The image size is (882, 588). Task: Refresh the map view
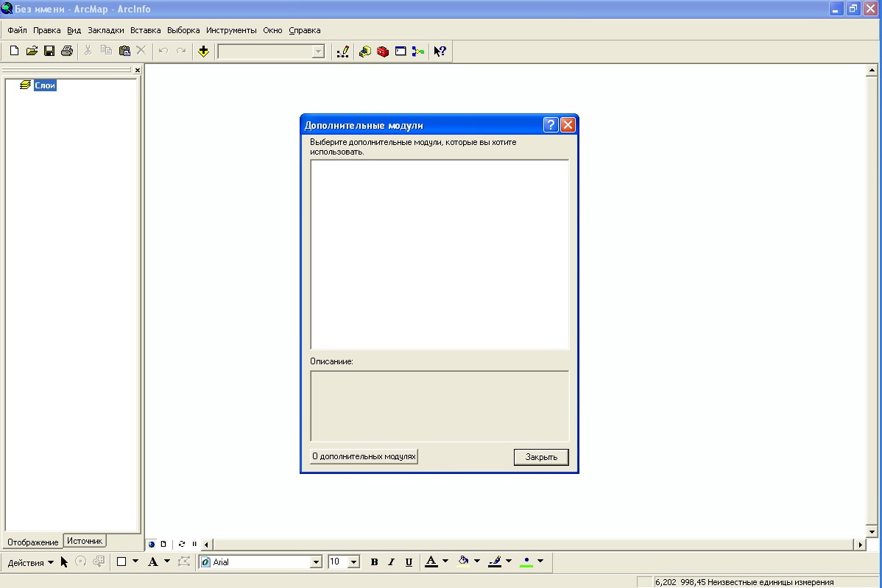click(182, 544)
